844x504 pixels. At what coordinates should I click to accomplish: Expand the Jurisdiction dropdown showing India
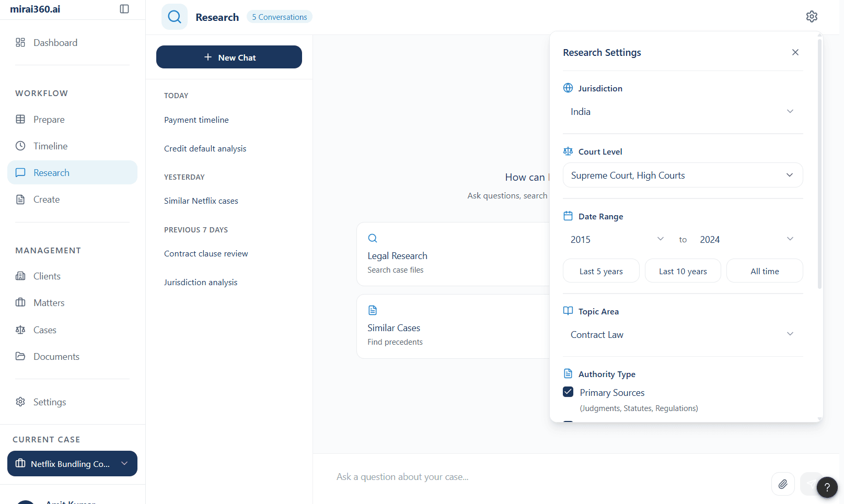682,112
